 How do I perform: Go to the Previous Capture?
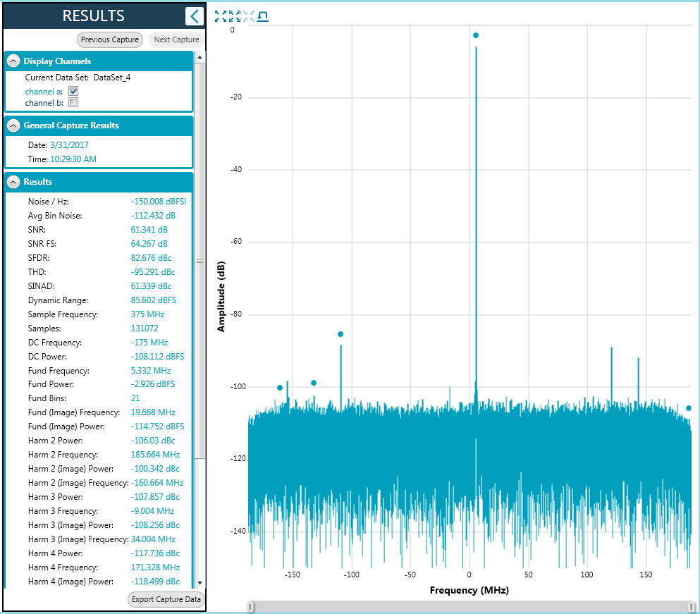(110, 39)
